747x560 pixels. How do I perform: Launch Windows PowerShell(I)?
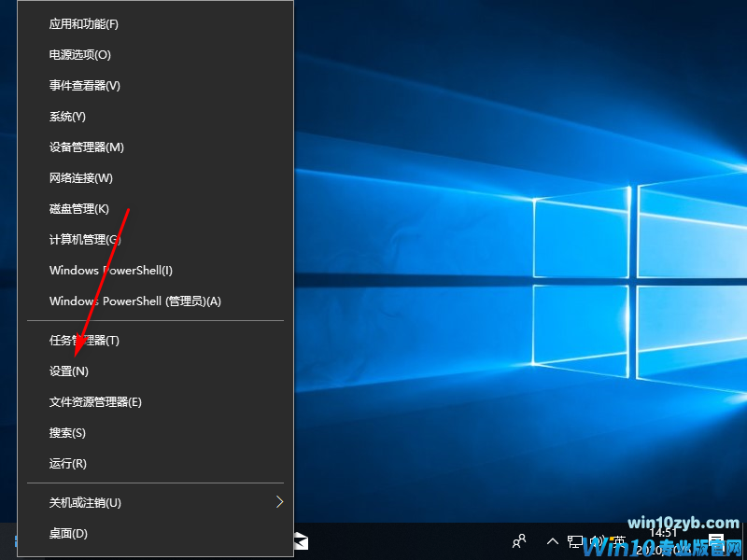pyautogui.click(x=111, y=271)
